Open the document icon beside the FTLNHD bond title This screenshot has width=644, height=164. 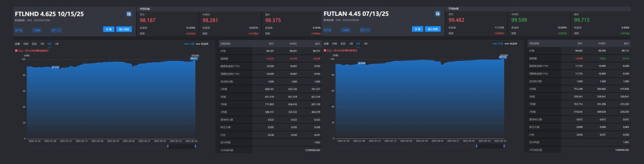(x=129, y=14)
